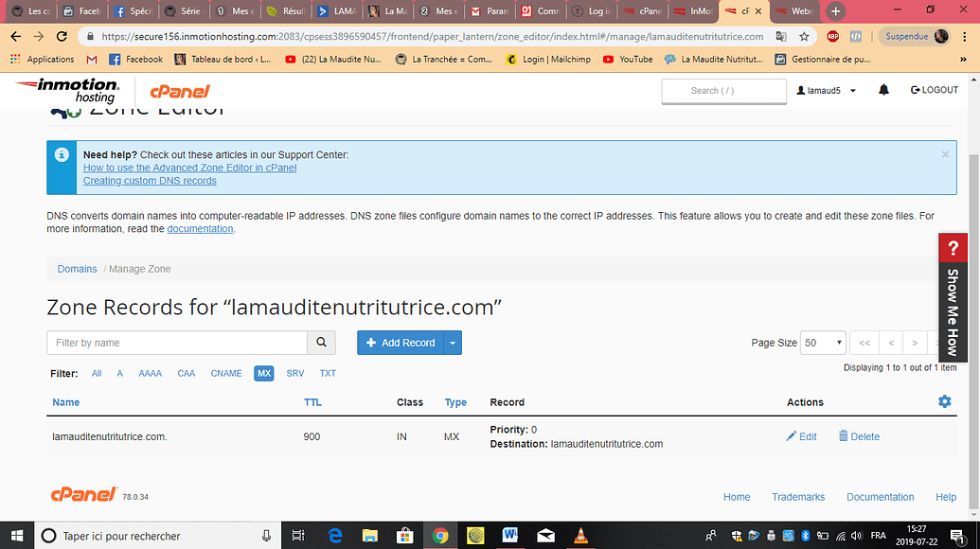Image resolution: width=980 pixels, height=549 pixels.
Task: Click the Add Record button
Action: tap(401, 343)
